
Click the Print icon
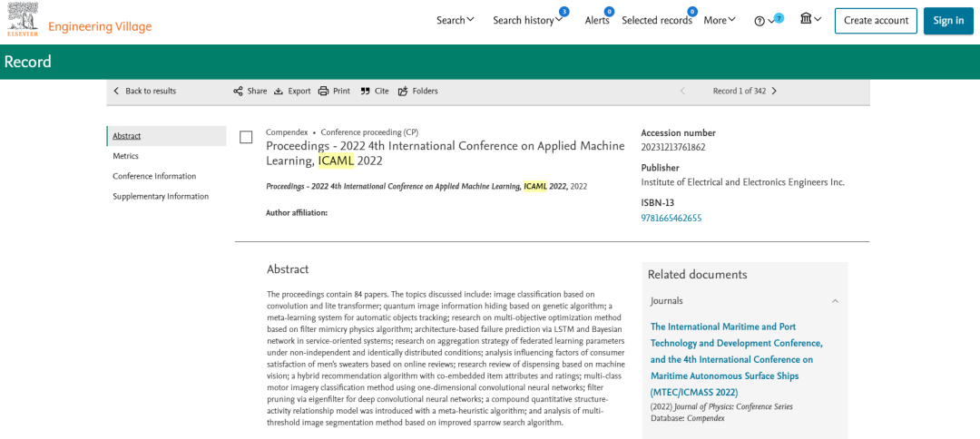tap(323, 92)
